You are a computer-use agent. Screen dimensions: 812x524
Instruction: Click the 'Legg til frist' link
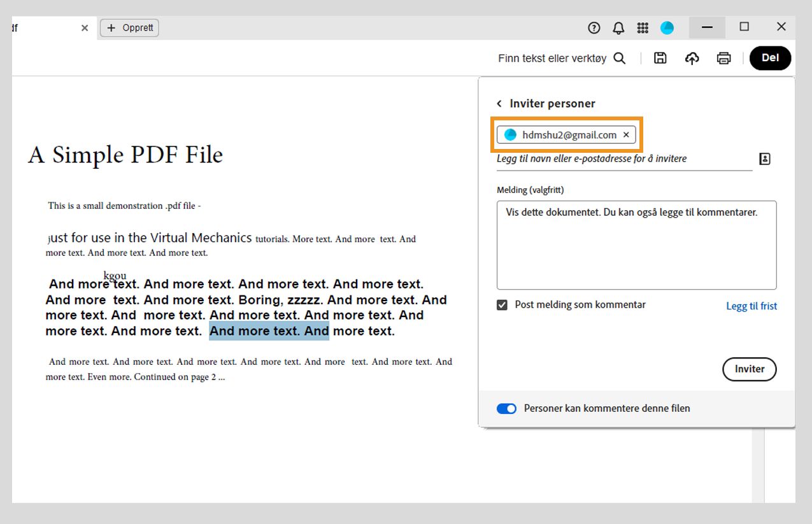coord(751,306)
